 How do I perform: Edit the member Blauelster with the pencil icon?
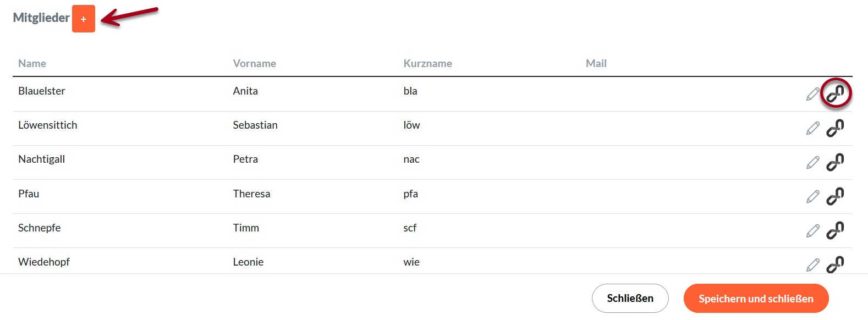(x=813, y=93)
